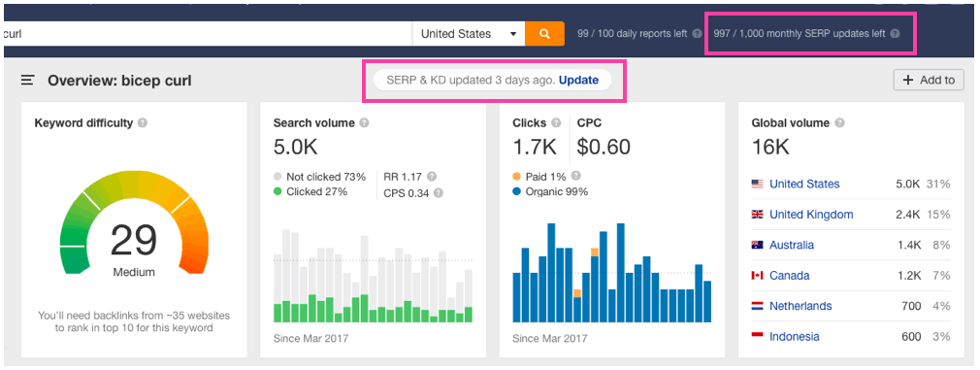
Task: Show Global volume help tooltip icon
Action: [x=840, y=122]
